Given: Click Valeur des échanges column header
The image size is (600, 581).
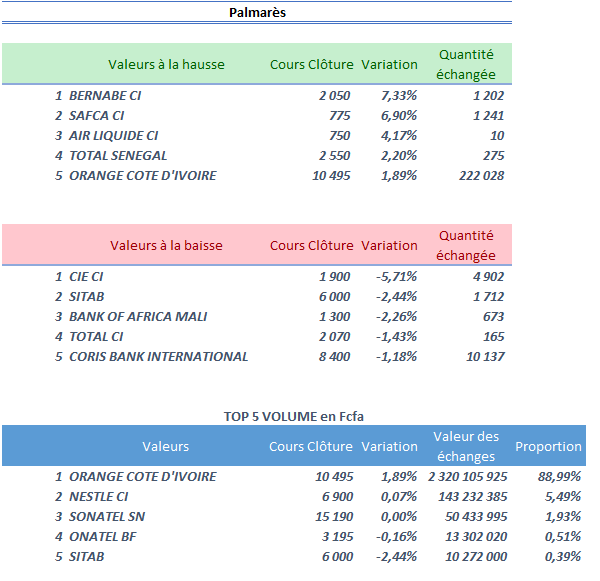Looking at the screenshot, I should [466, 446].
